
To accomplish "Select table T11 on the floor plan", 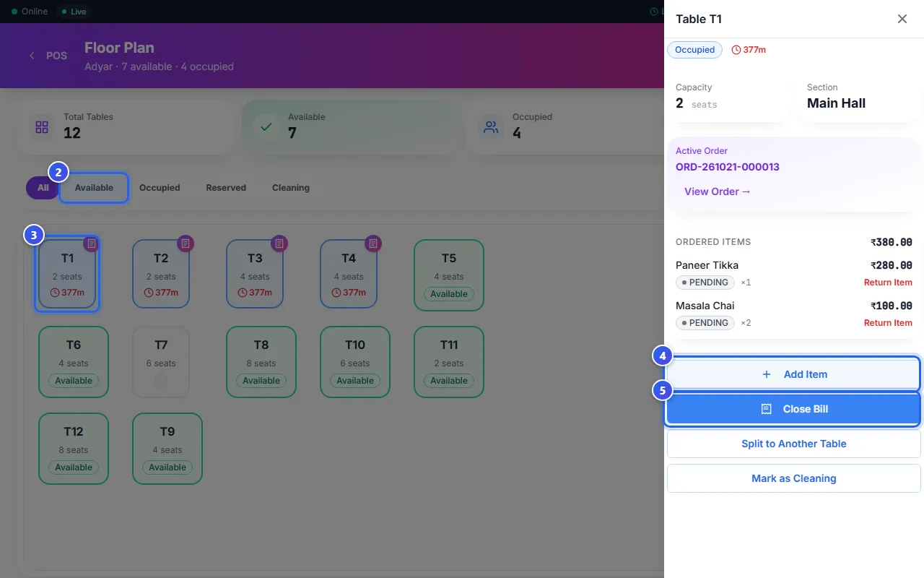I will pos(449,362).
